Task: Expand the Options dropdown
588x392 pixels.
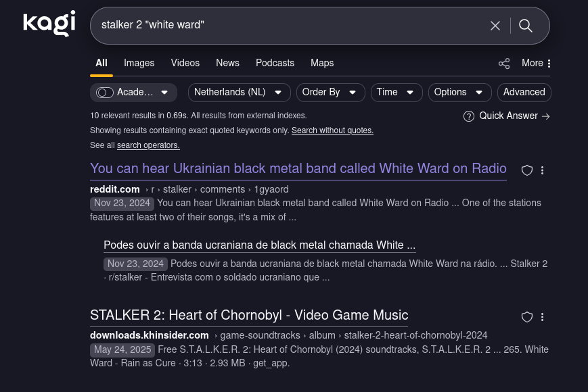Action: tap(459, 93)
